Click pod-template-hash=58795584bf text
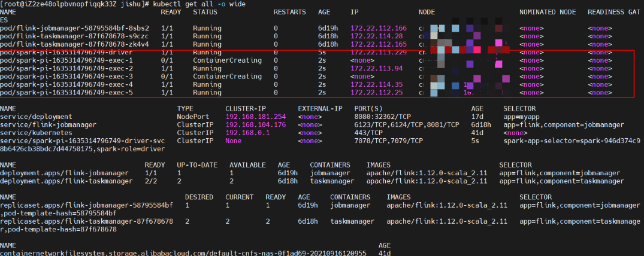This screenshot has height=256, width=644. 61,214
